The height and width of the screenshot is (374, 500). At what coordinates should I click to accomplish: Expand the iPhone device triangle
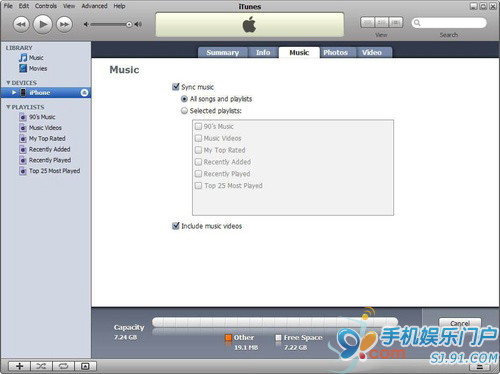(14, 92)
